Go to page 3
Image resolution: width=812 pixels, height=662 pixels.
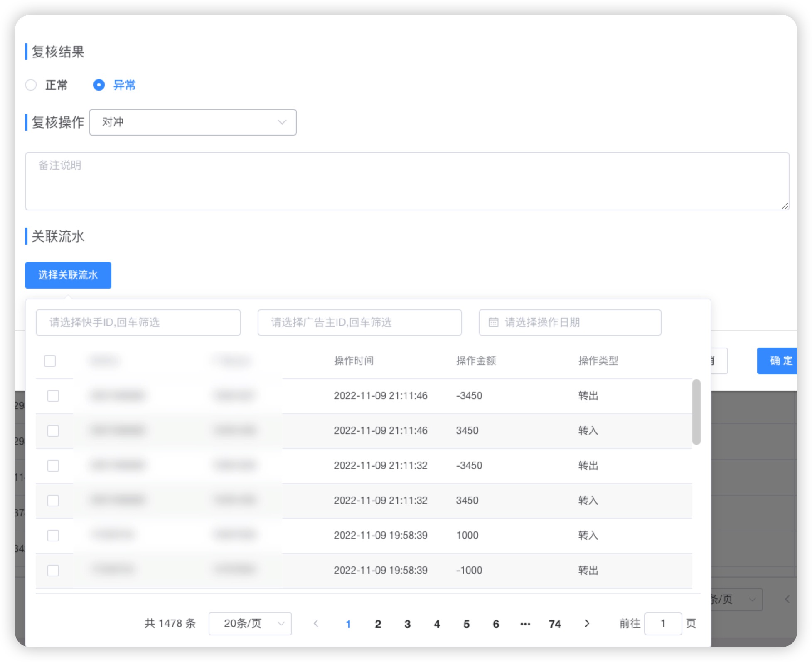pos(407,624)
